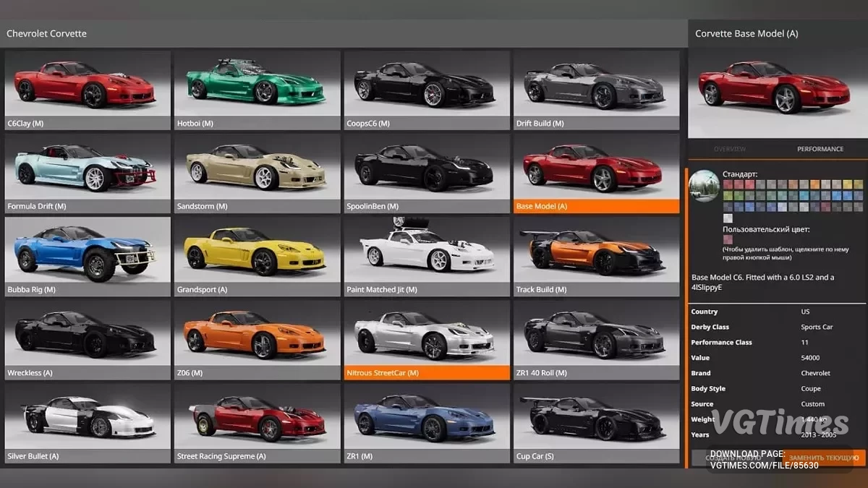Select the swatch under Пользовательский цвет
Screen dimensions: 868x488
coord(728,239)
